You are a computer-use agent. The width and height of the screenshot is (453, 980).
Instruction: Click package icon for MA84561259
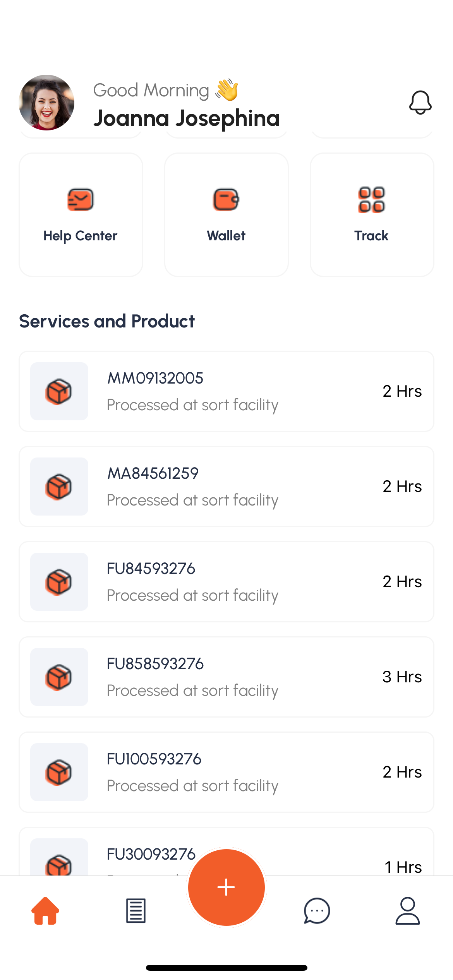[59, 487]
